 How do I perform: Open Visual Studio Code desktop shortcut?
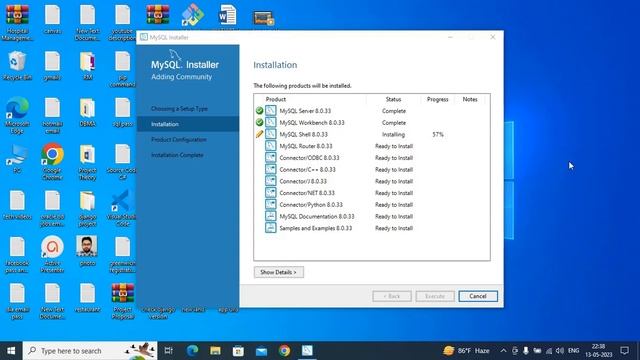click(122, 208)
